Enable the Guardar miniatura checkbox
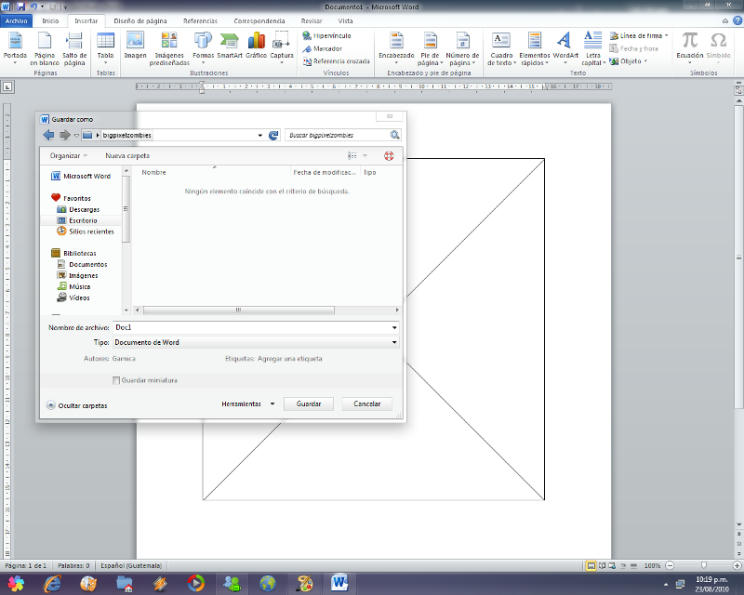 point(116,380)
